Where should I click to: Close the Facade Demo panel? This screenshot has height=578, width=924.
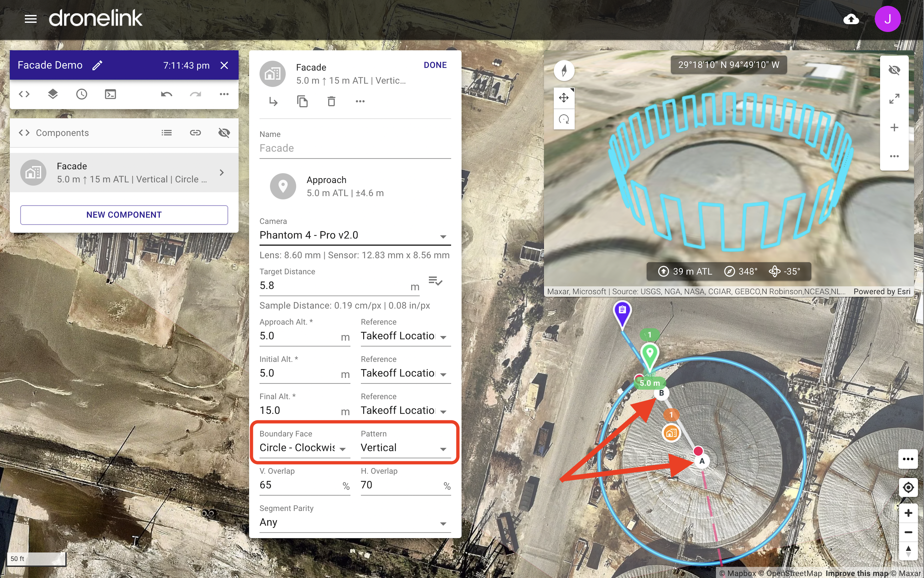(224, 65)
